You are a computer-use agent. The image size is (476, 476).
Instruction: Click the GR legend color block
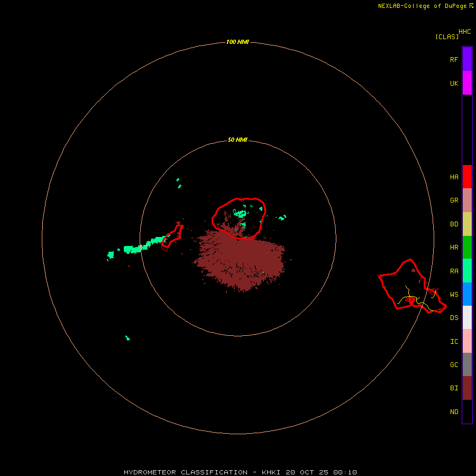[x=467, y=200]
